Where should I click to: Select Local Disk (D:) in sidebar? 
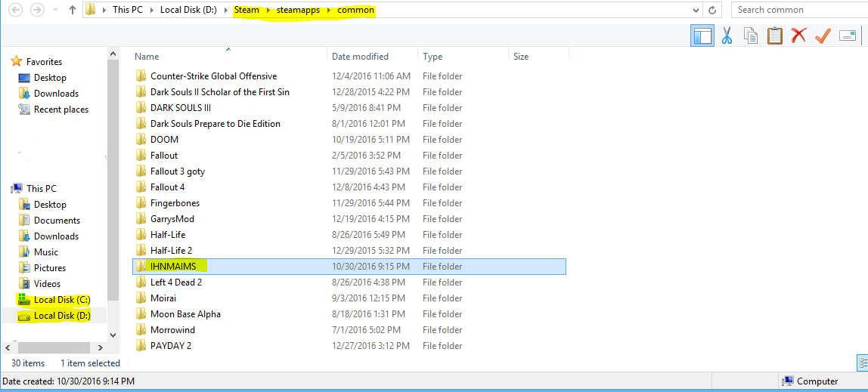pos(62,316)
